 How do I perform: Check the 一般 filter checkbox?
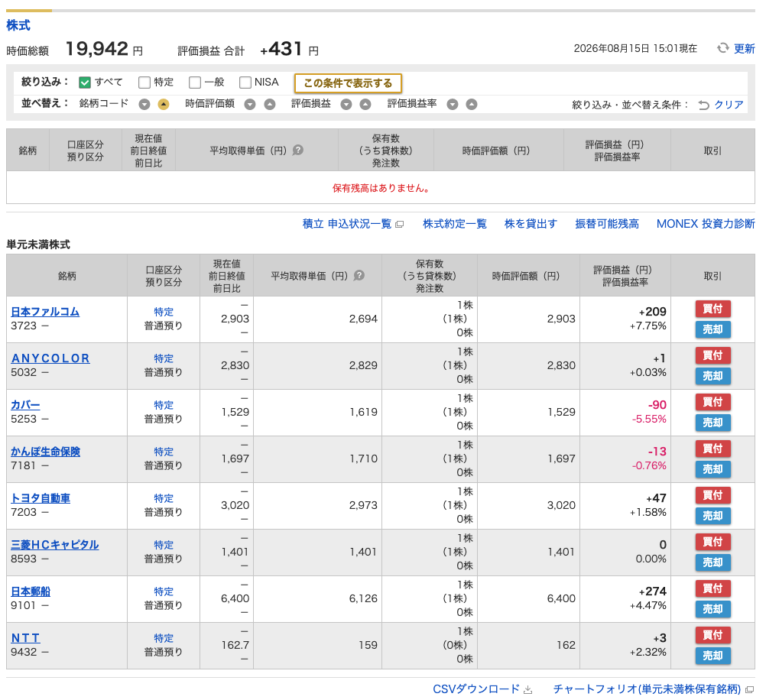pyautogui.click(x=194, y=83)
